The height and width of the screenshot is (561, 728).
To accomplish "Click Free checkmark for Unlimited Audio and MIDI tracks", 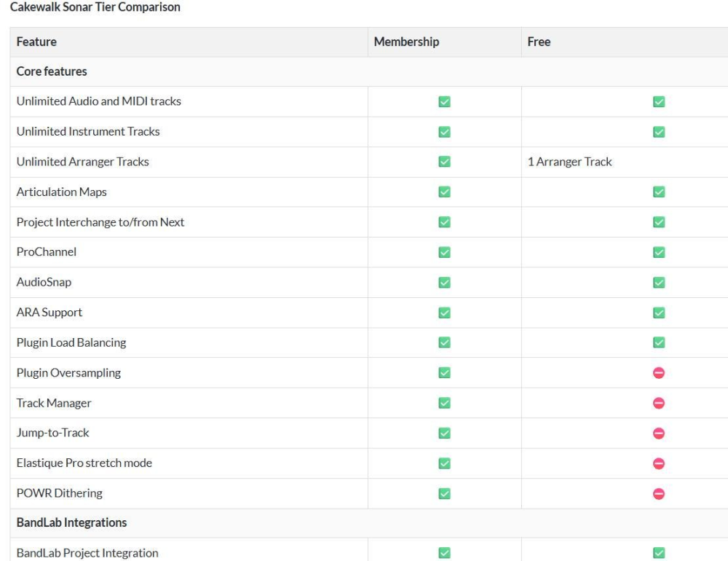I will click(x=659, y=101).
